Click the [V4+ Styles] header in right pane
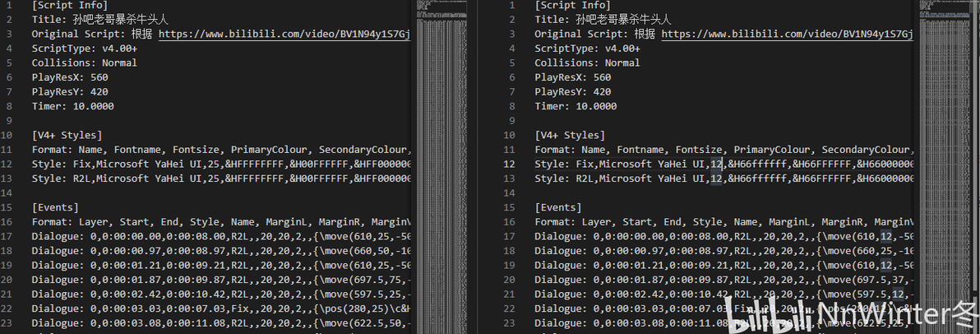 click(569, 135)
